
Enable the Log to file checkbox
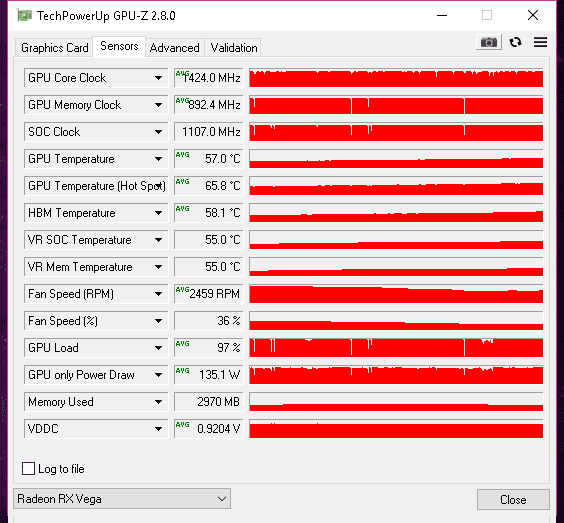[x=28, y=469]
